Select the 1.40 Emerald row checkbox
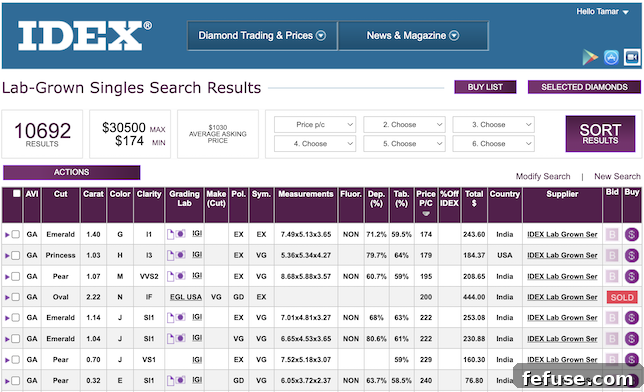This screenshot has height=392, width=644. click(16, 235)
